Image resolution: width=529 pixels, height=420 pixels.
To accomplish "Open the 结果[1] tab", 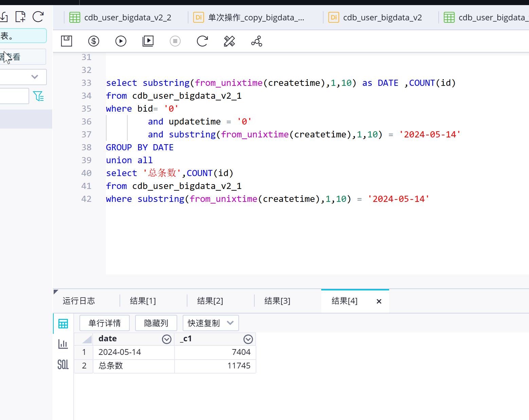I will (x=143, y=301).
